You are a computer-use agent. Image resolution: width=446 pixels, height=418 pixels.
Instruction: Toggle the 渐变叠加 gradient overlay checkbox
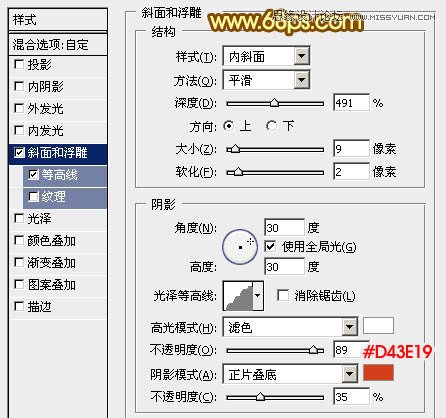(19, 263)
